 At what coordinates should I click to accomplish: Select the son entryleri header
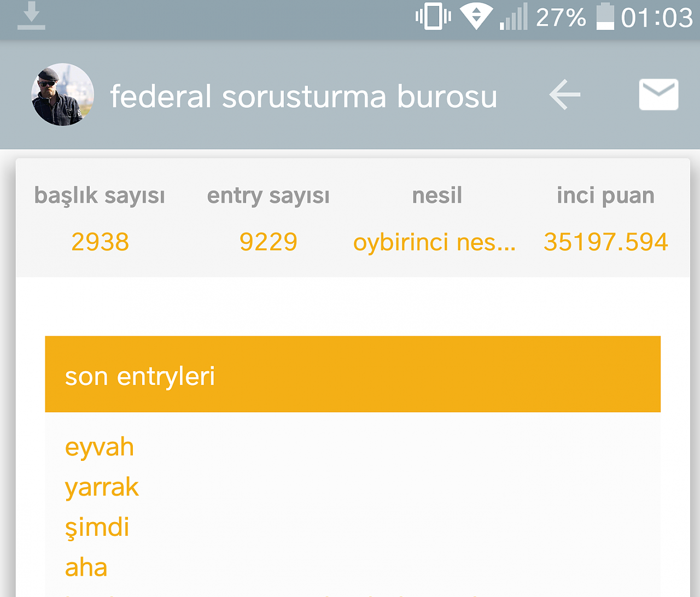[x=353, y=374]
